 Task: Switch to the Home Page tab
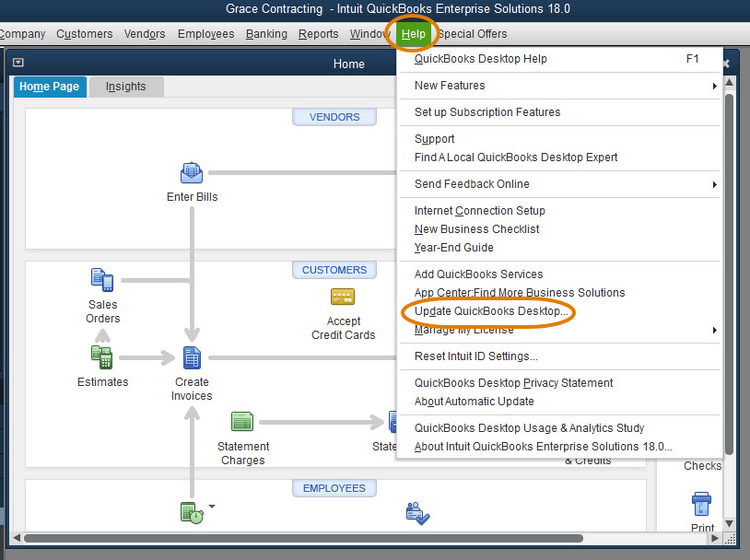[49, 87]
